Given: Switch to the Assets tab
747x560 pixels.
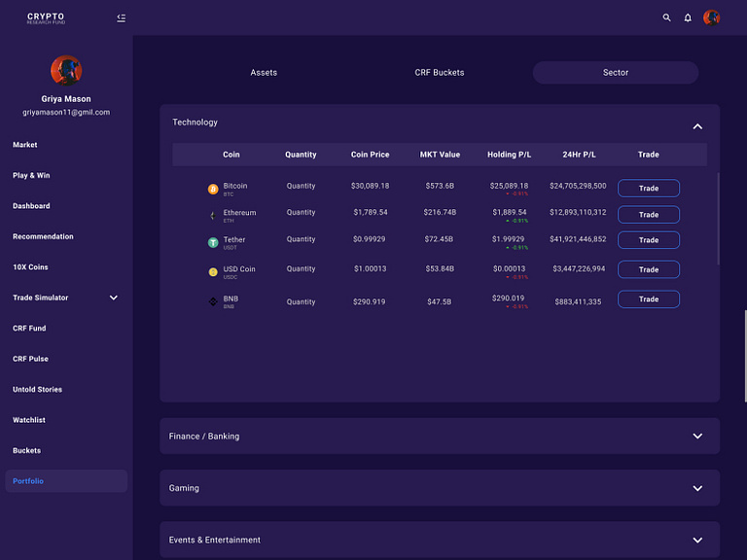Looking at the screenshot, I should coord(264,73).
